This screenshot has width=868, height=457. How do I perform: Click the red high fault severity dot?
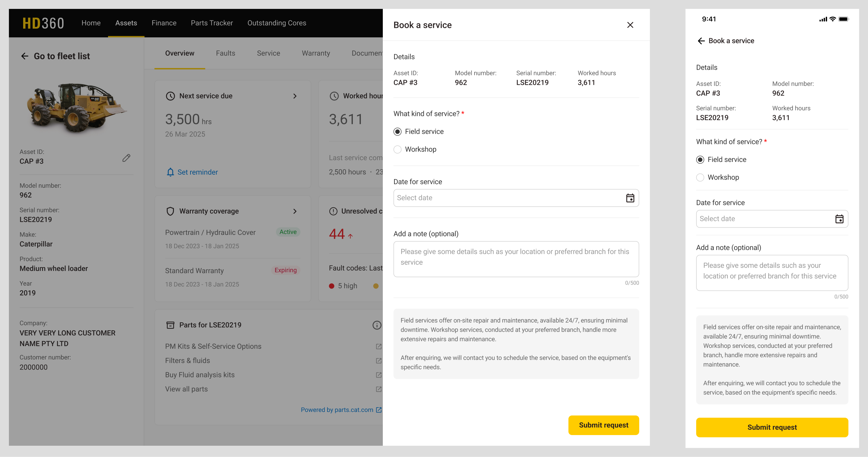click(331, 286)
